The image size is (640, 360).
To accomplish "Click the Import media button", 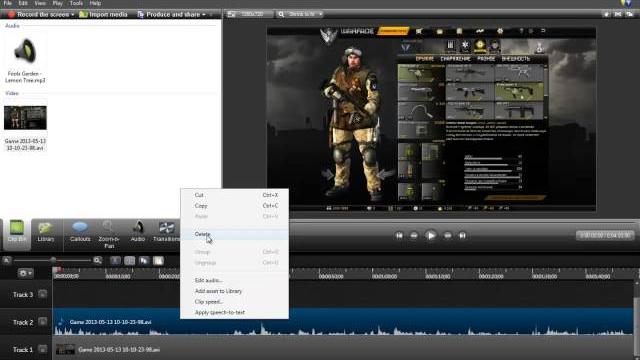I will tap(103, 14).
